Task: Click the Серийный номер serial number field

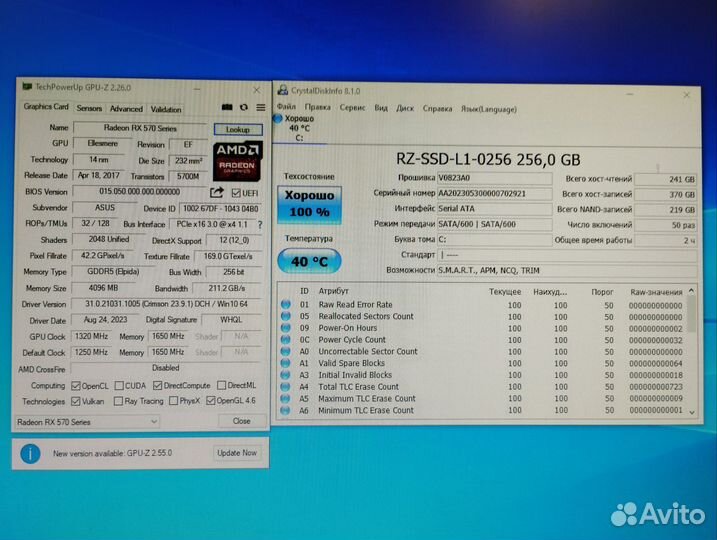Action: coord(494,193)
